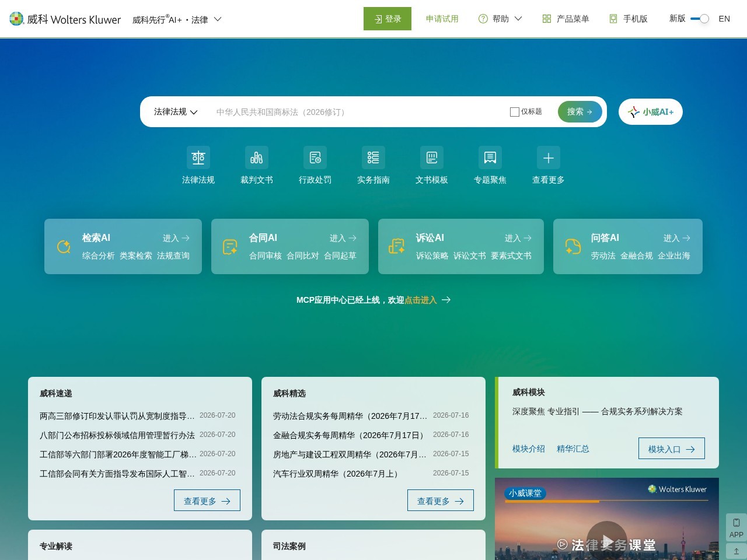This screenshot has width=747, height=560.
Task: Switch language to EN
Action: coord(724,19)
